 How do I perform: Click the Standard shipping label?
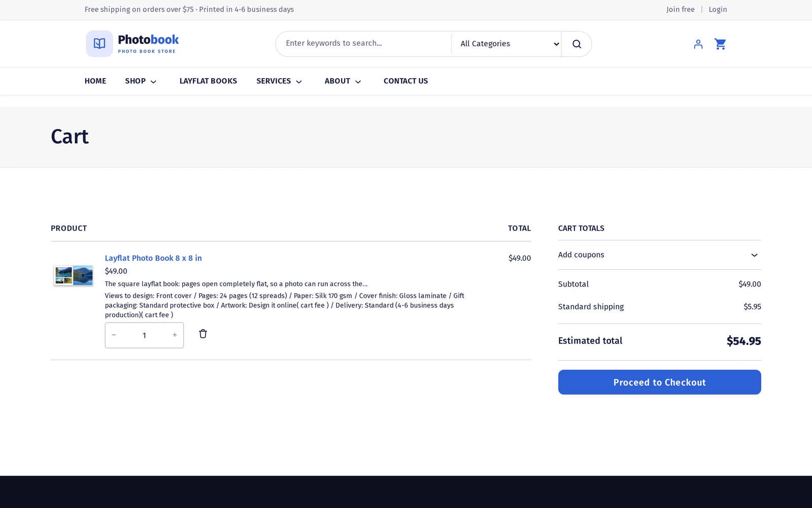(x=591, y=307)
